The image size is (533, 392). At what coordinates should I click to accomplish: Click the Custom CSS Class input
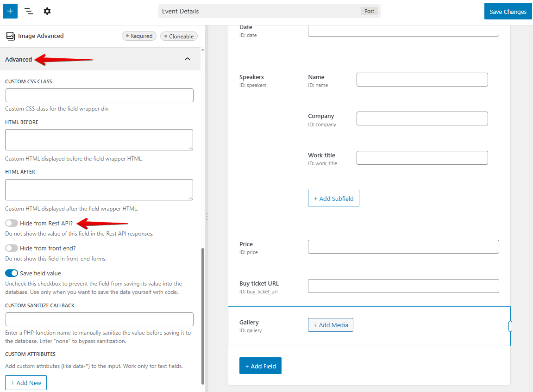pyautogui.click(x=99, y=95)
